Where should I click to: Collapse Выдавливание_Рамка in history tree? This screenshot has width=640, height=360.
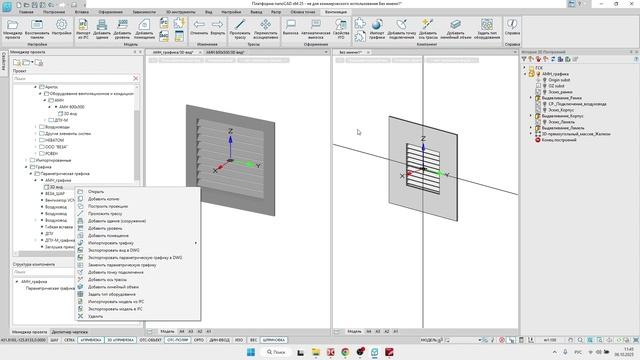pyautogui.click(x=531, y=98)
